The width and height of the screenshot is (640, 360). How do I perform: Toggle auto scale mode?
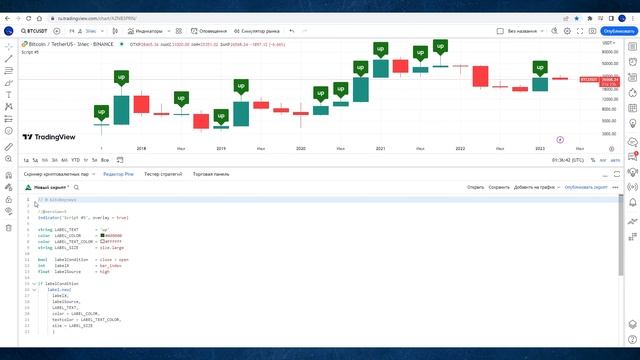(x=615, y=160)
